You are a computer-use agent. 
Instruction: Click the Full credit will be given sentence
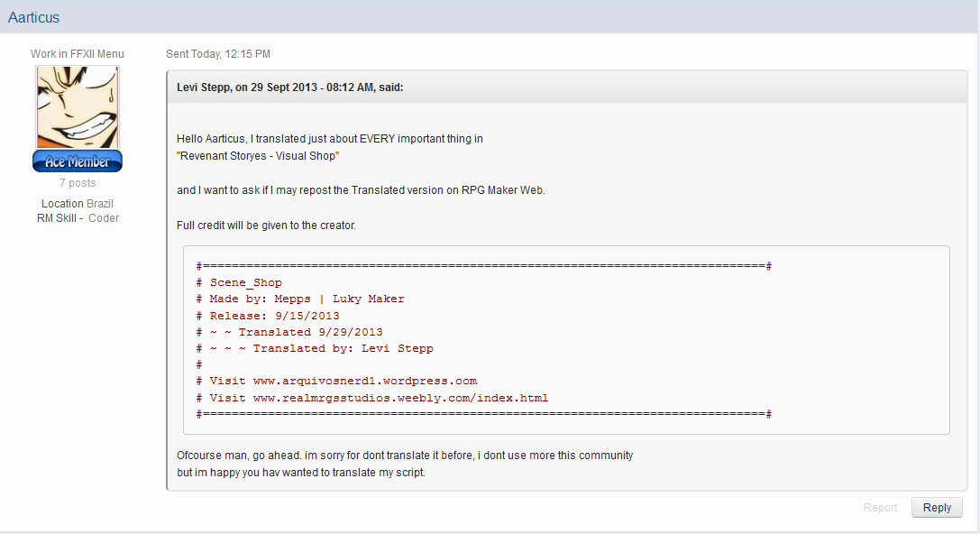point(266,226)
